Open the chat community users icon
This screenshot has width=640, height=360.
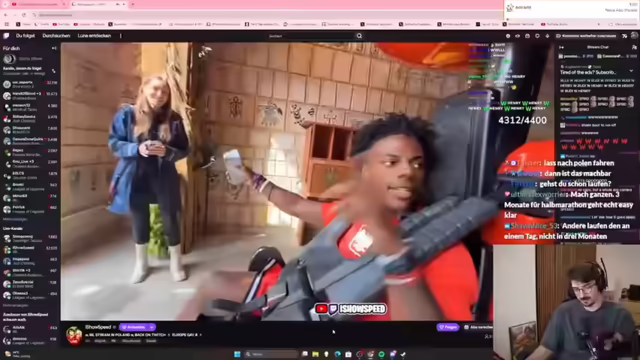coord(634,47)
